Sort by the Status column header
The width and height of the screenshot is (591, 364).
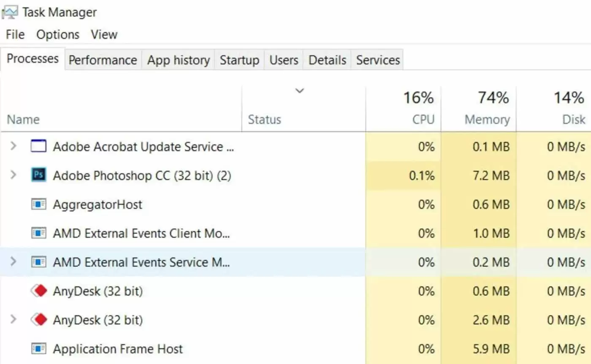point(264,119)
